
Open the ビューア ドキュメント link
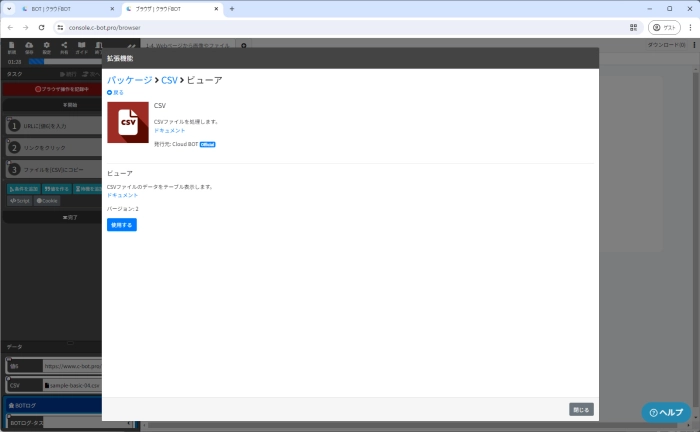click(x=122, y=195)
